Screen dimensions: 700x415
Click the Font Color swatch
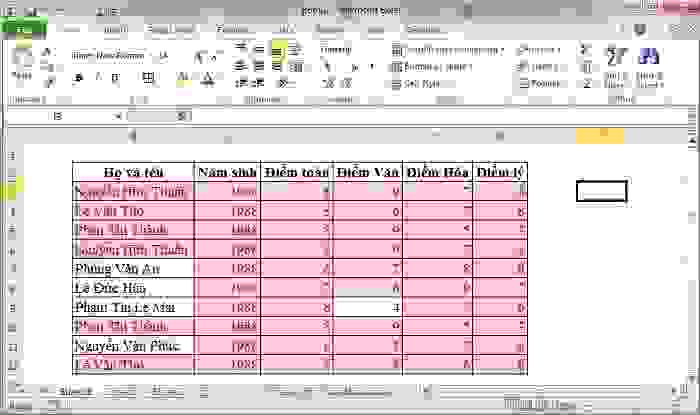click(x=207, y=80)
